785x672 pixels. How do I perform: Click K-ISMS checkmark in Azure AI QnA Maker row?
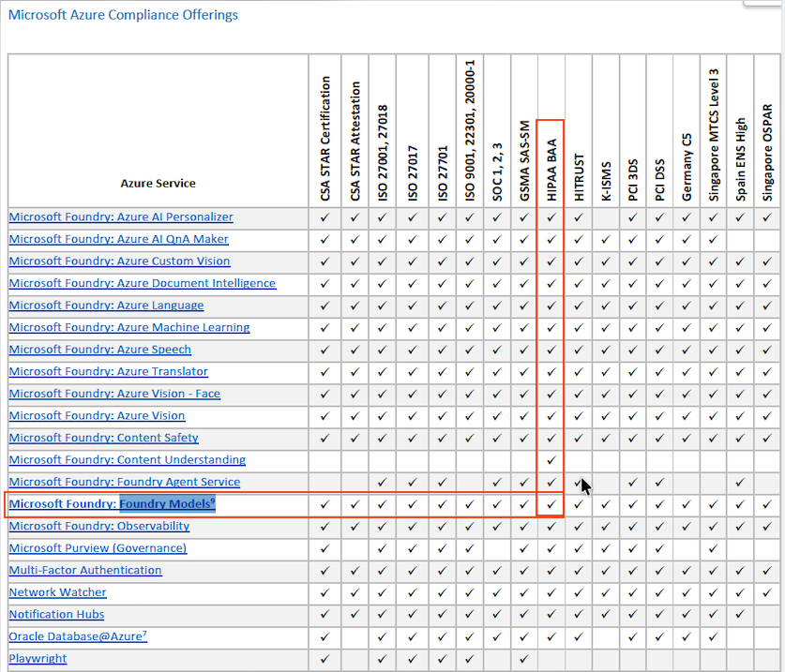tap(606, 240)
